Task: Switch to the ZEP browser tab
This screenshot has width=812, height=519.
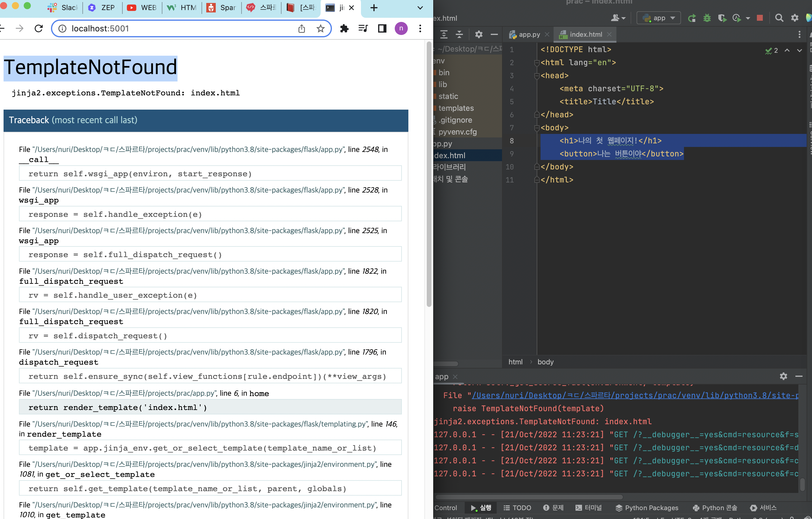Action: tap(102, 8)
